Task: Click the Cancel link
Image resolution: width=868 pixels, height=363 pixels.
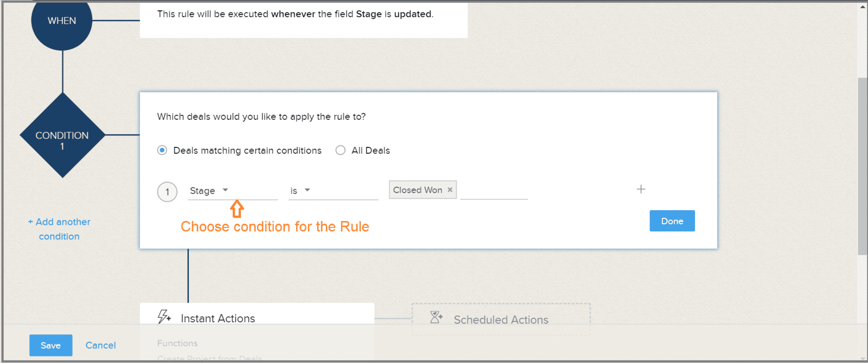Action: pos(101,345)
